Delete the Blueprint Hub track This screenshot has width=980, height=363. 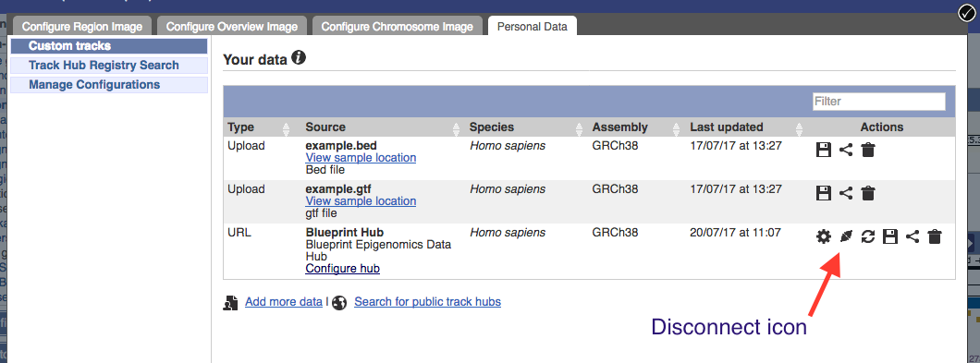pyautogui.click(x=935, y=236)
